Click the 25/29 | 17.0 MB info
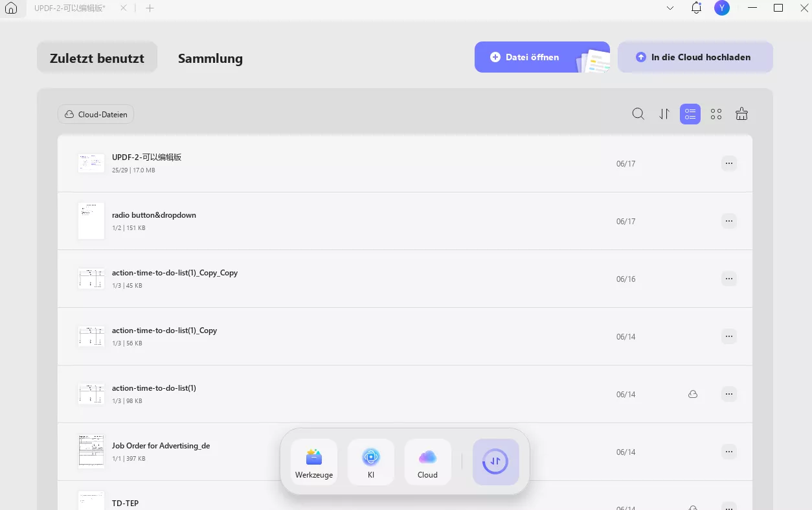 (x=133, y=170)
